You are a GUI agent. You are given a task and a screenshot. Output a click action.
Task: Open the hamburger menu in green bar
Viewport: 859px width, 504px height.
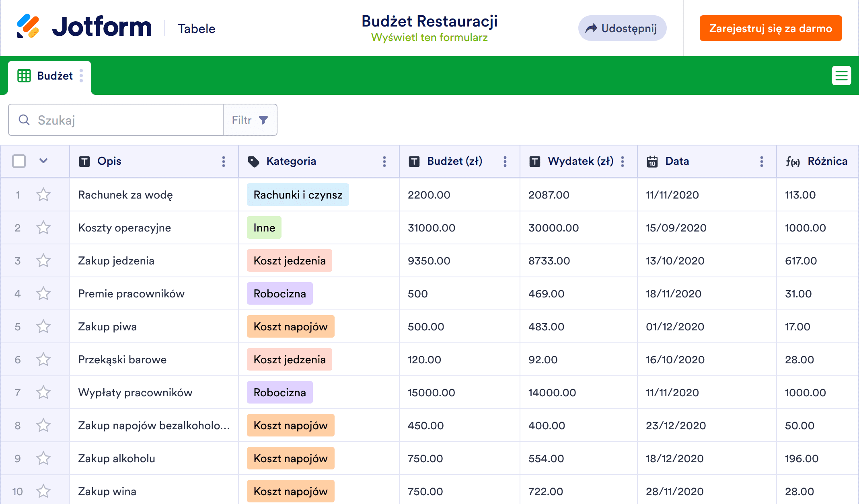point(841,76)
